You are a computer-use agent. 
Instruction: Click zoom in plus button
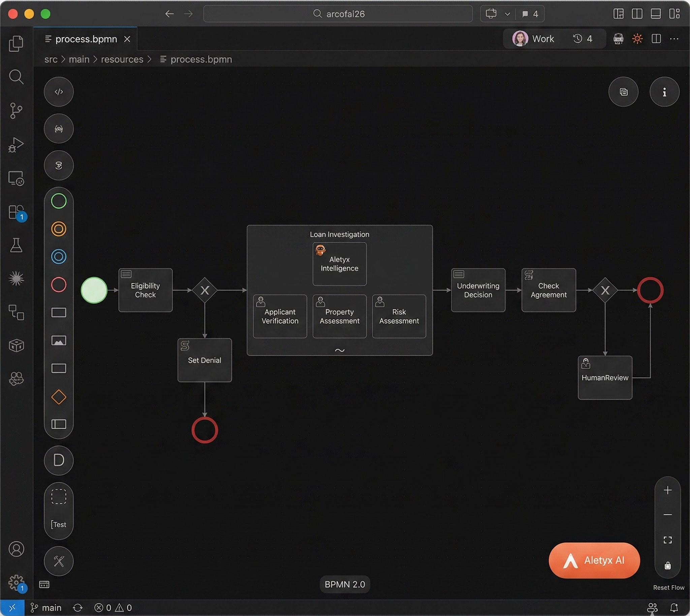coord(667,490)
